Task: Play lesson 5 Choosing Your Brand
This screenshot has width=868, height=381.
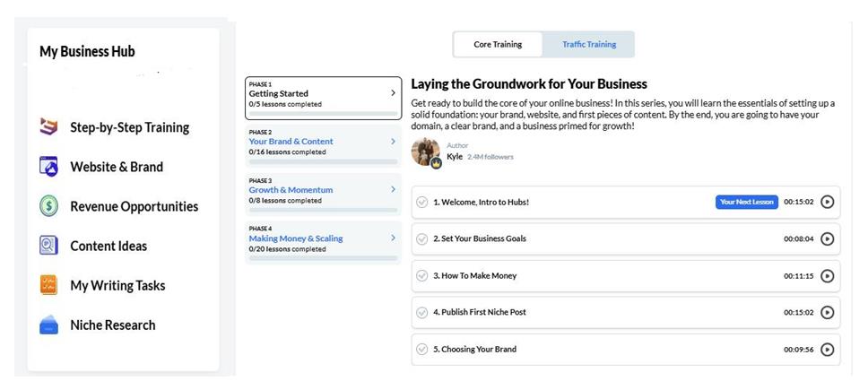Action: [x=827, y=350]
